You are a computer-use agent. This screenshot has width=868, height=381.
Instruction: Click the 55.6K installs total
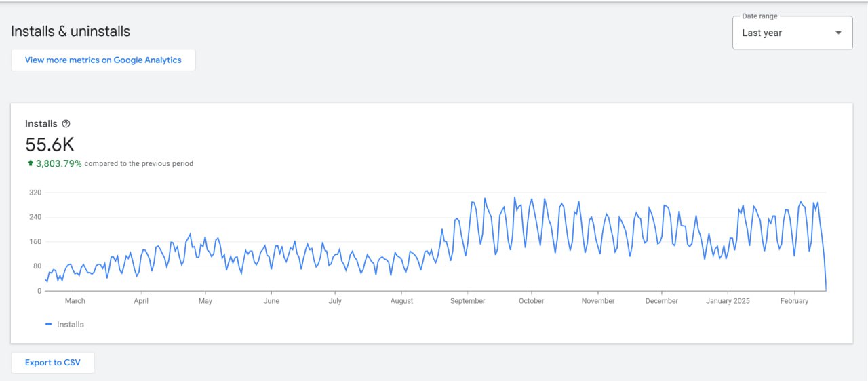pyautogui.click(x=50, y=144)
